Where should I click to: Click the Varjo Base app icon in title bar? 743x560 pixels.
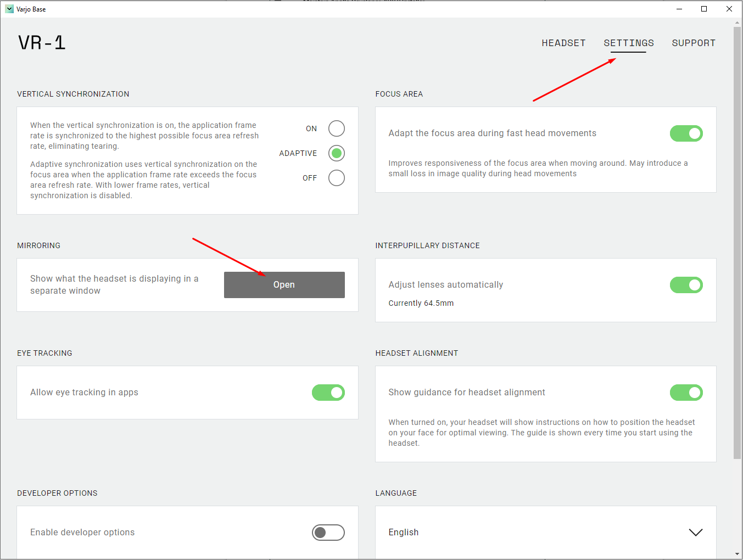[x=9, y=9]
